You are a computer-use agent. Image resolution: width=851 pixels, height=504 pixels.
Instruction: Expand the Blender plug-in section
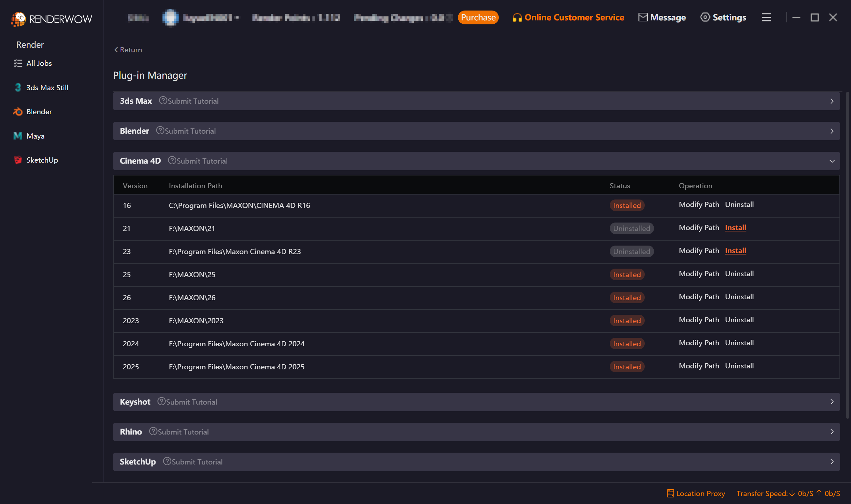tap(832, 131)
